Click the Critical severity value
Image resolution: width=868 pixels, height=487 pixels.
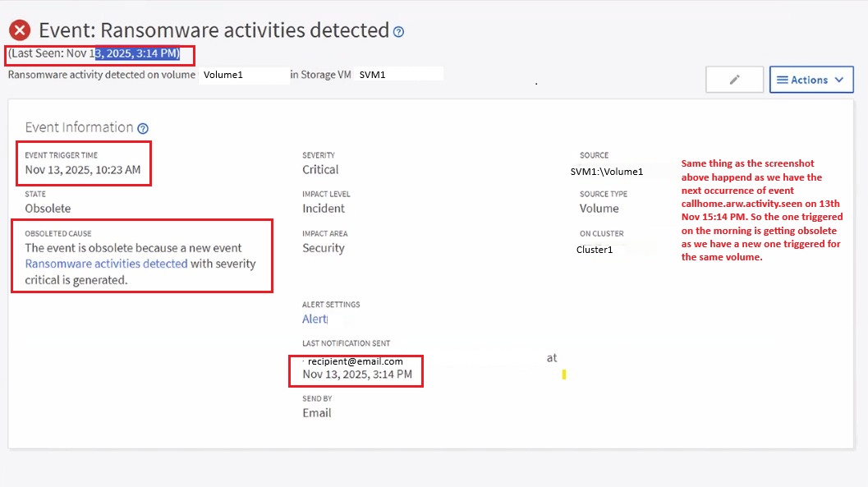pos(320,170)
